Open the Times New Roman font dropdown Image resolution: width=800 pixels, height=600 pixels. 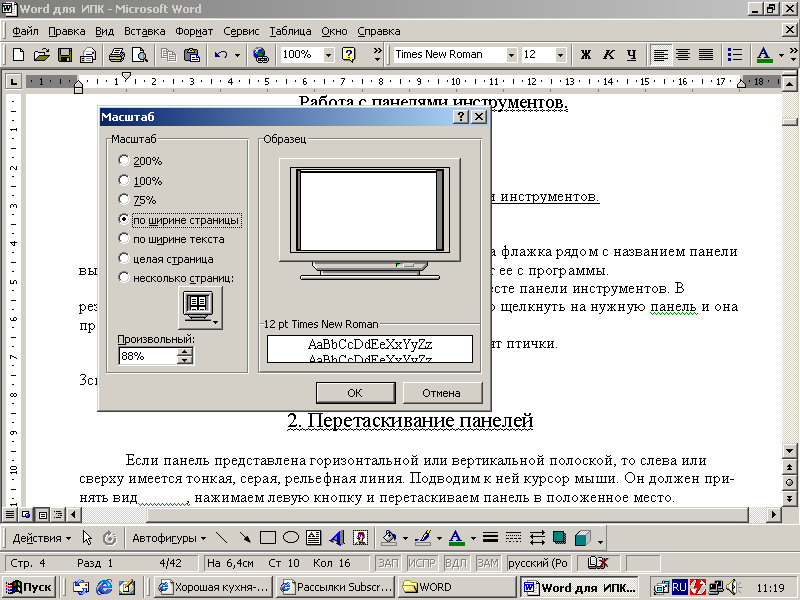(511, 55)
